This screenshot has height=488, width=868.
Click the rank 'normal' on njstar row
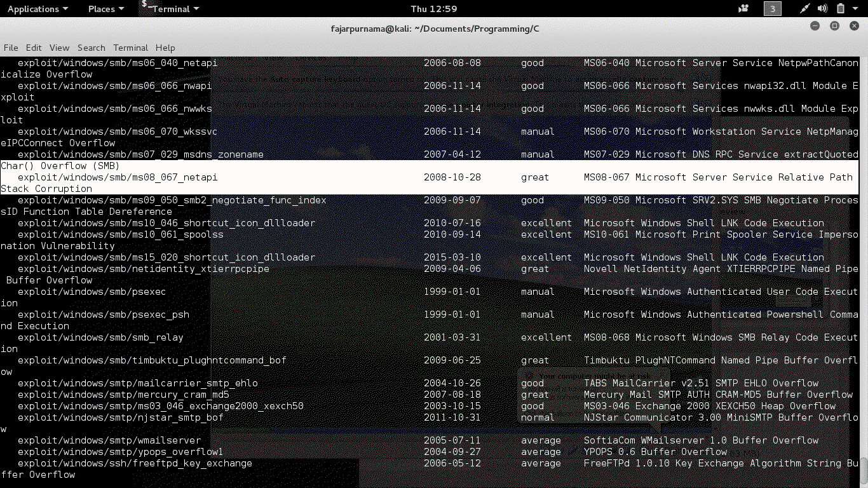(x=538, y=417)
